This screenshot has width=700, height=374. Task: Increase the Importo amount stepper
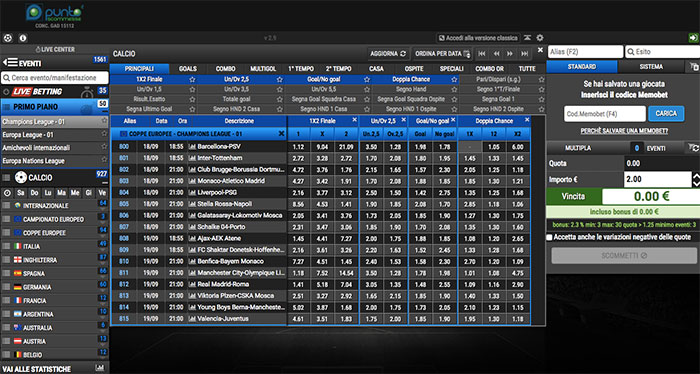(x=696, y=176)
